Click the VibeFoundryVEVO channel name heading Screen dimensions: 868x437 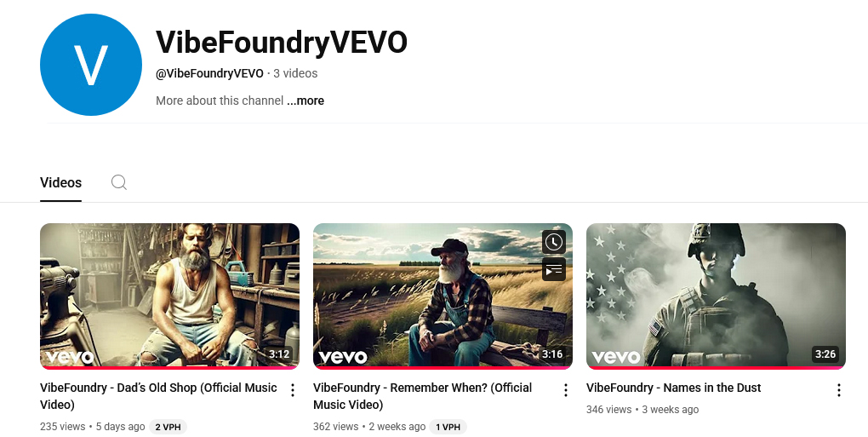click(281, 43)
